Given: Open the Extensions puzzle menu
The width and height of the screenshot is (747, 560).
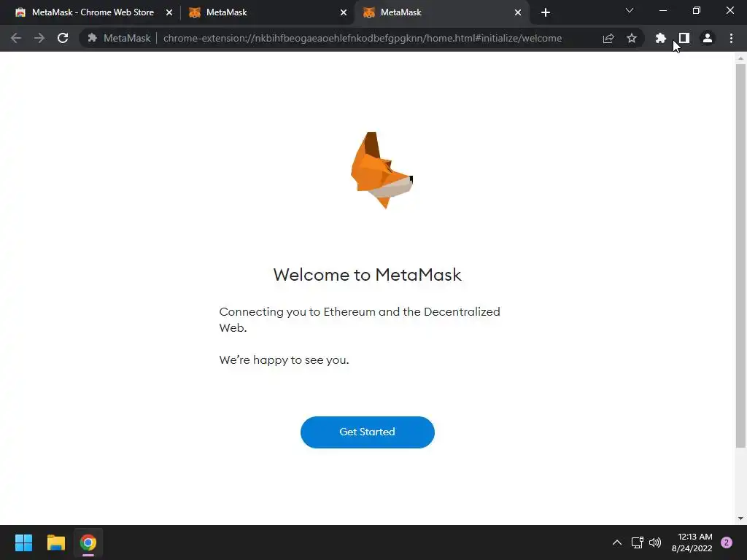Looking at the screenshot, I should point(661,38).
